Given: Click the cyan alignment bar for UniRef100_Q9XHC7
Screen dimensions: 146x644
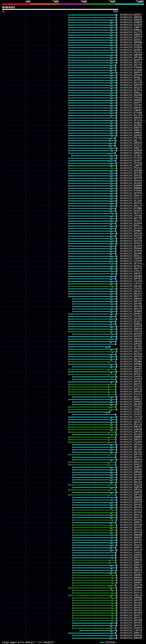Looking at the screenshot, I should pyautogui.click(x=93, y=15).
